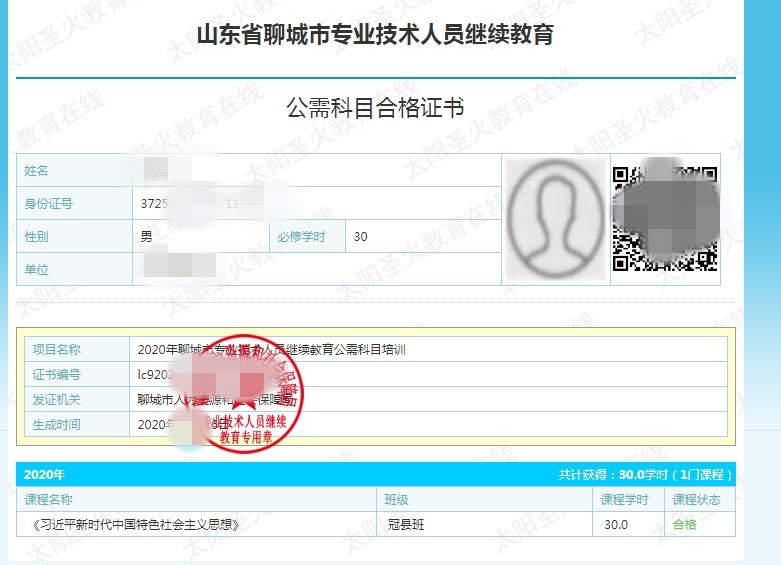Select the 身份证号 value field
Viewport: 781px width, 565px height.
pos(200,204)
